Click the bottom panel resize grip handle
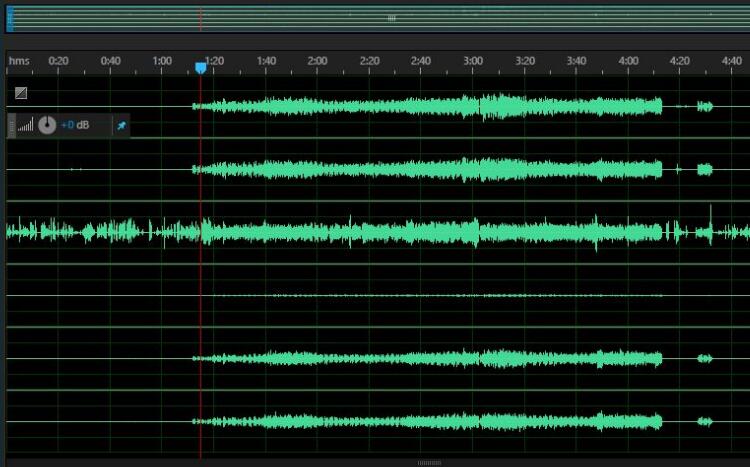This screenshot has width=750, height=467. tap(429, 463)
